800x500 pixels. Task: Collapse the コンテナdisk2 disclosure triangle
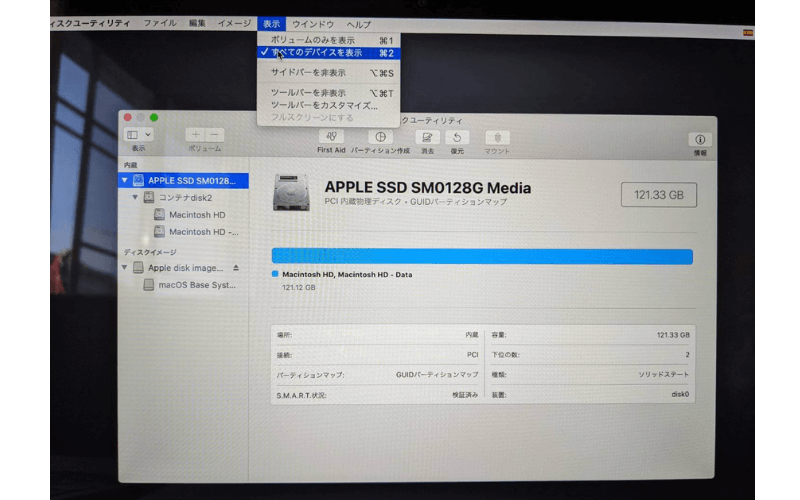[135, 197]
